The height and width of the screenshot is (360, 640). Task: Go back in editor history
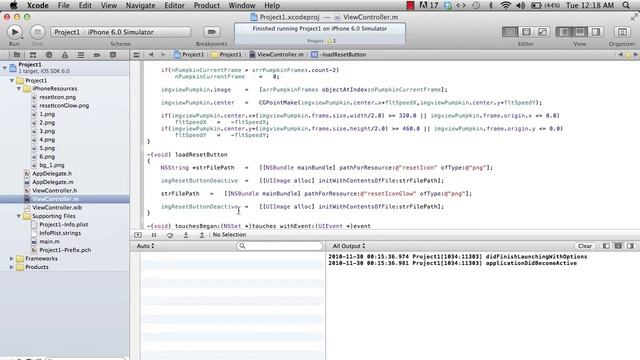tap(151, 55)
